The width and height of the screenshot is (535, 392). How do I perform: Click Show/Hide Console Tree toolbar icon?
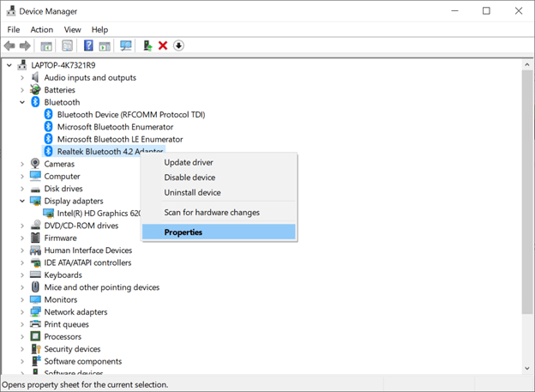[46, 45]
